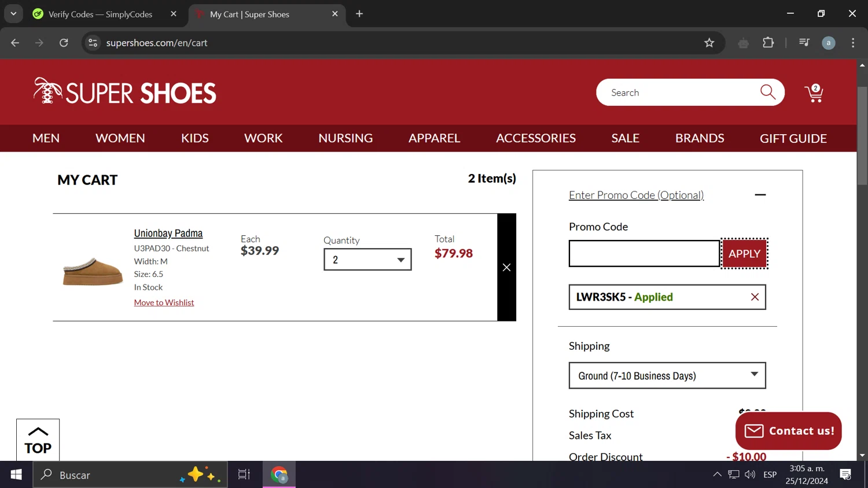This screenshot has width=868, height=488.
Task: Open Windows Task View icon
Action: coord(244,475)
